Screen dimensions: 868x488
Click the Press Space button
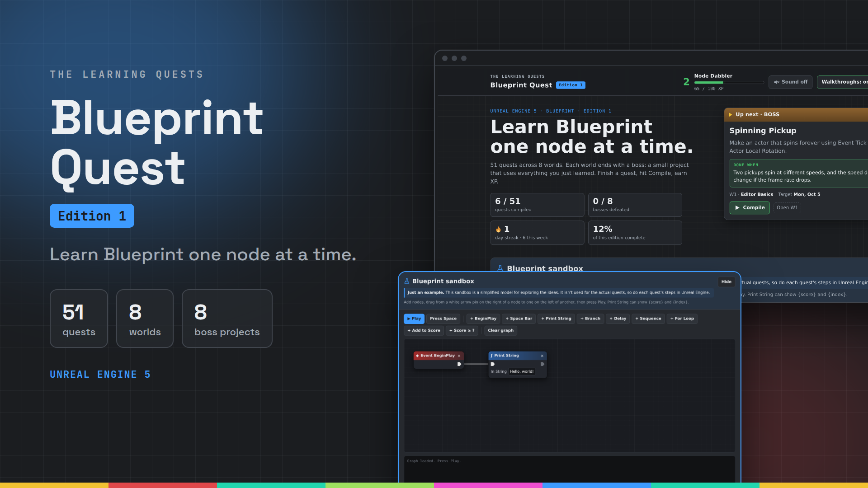pyautogui.click(x=443, y=319)
